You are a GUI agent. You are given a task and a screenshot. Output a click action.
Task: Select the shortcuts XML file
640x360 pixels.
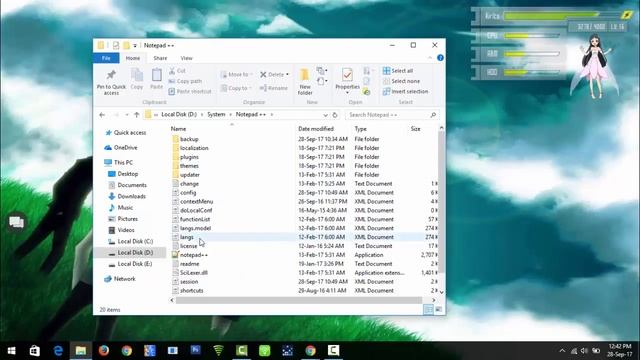click(187, 291)
